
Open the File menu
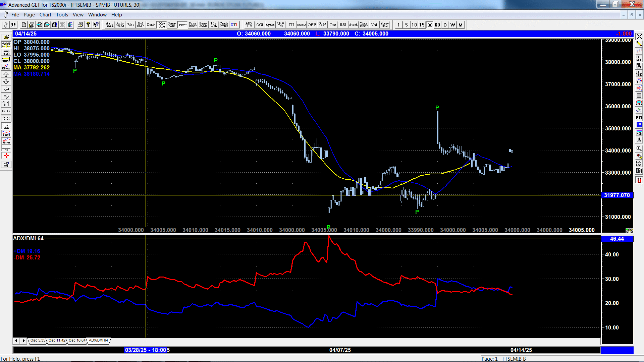(x=15, y=15)
